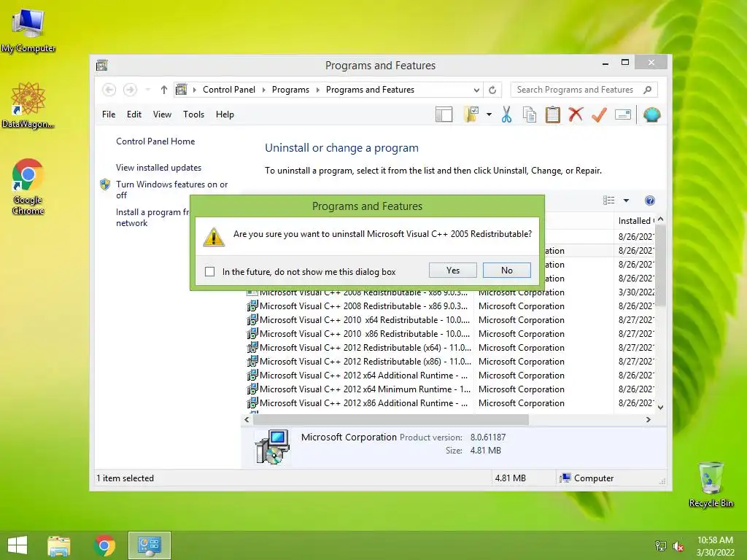
Task: Click the Search Programs and Features field
Action: coord(584,90)
